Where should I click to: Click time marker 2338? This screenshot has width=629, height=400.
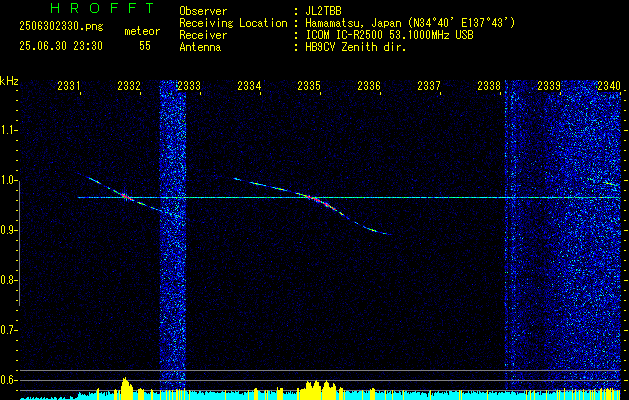[x=489, y=85]
